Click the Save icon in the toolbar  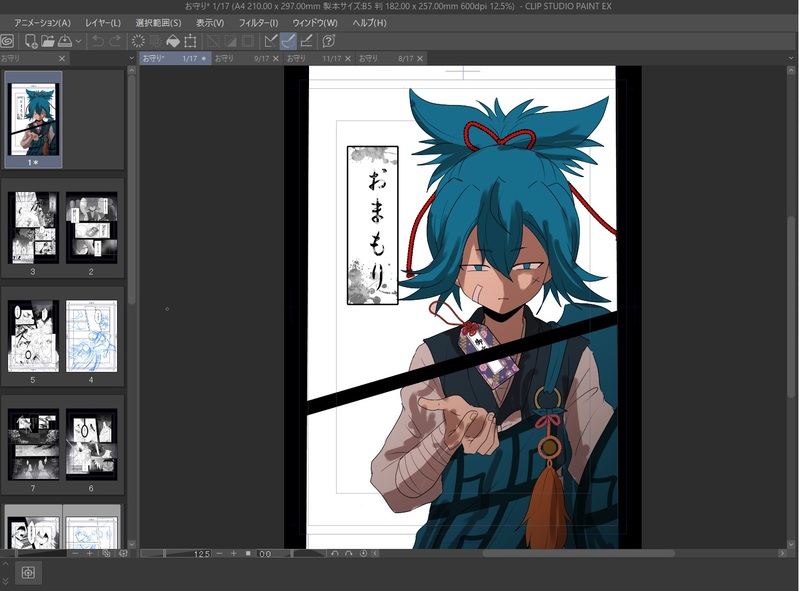coord(65,41)
